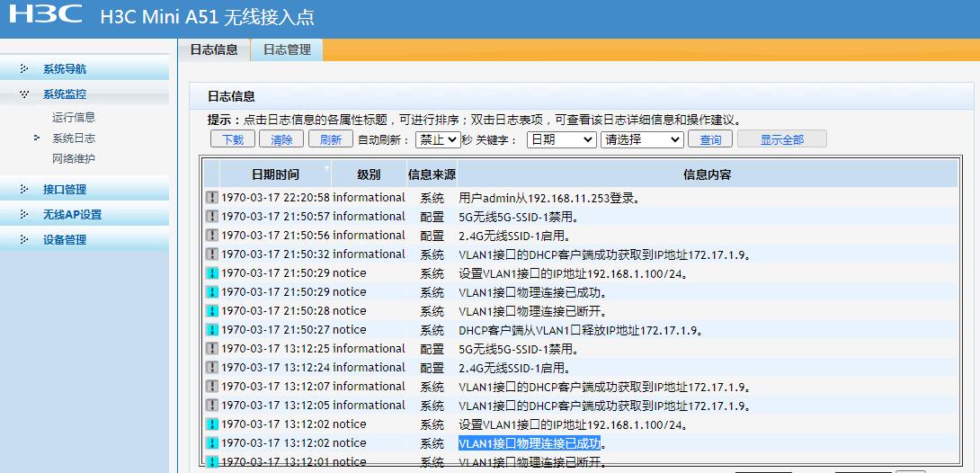Click the 刷新 button
This screenshot has width=980, height=473.
coord(331,139)
